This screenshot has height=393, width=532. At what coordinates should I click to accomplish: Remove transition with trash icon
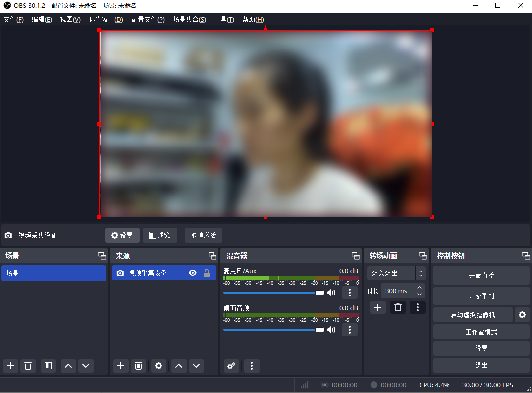[x=398, y=307]
